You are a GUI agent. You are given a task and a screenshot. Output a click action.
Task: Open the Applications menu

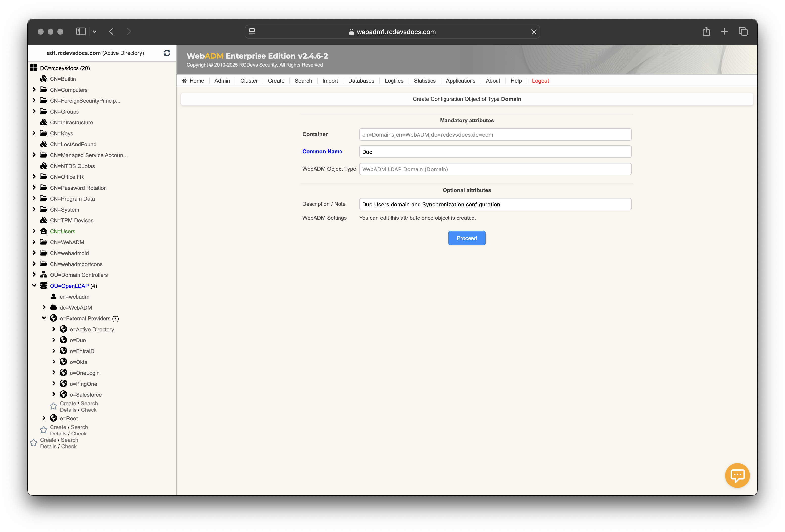pos(460,81)
